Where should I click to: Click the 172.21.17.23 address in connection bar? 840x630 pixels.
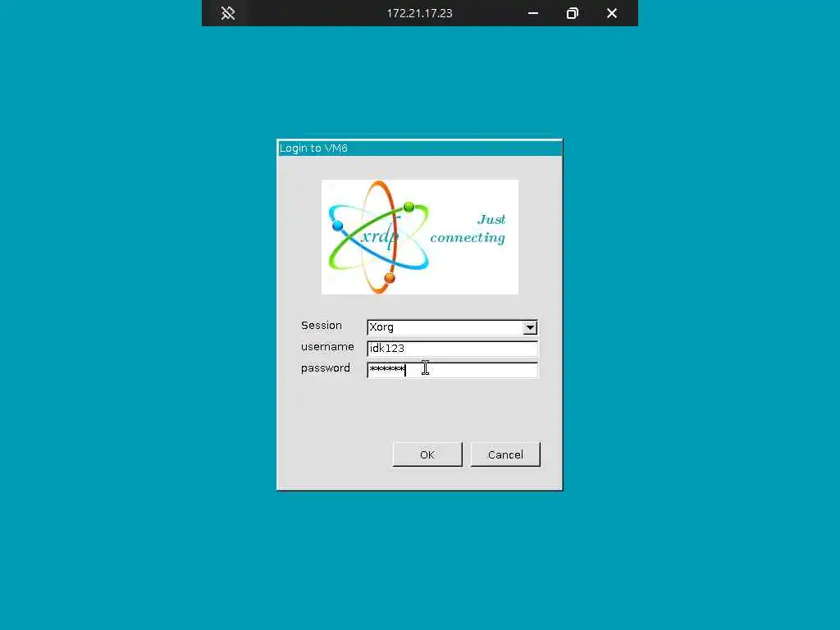(x=419, y=13)
